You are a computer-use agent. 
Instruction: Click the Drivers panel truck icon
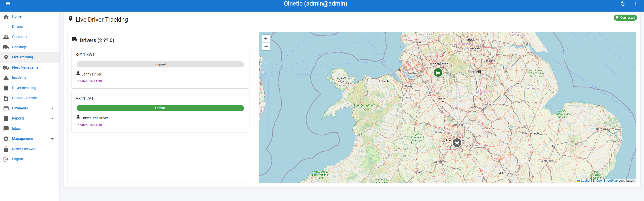tap(75, 39)
